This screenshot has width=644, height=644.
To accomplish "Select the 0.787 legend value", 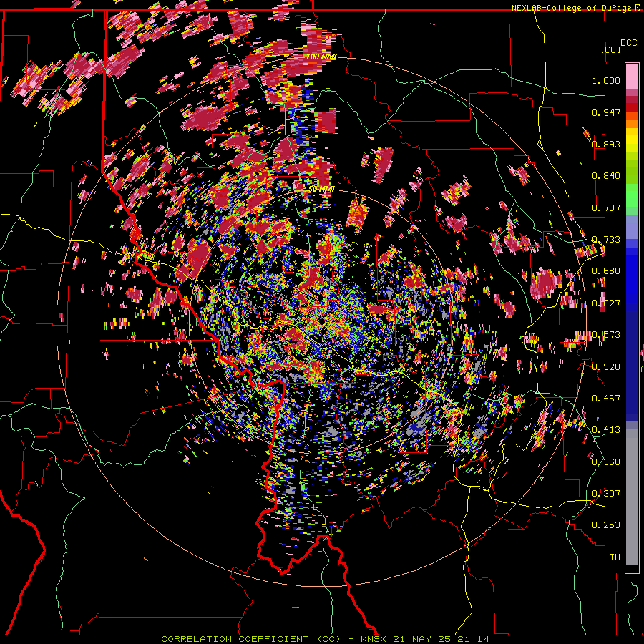I will tap(606, 208).
